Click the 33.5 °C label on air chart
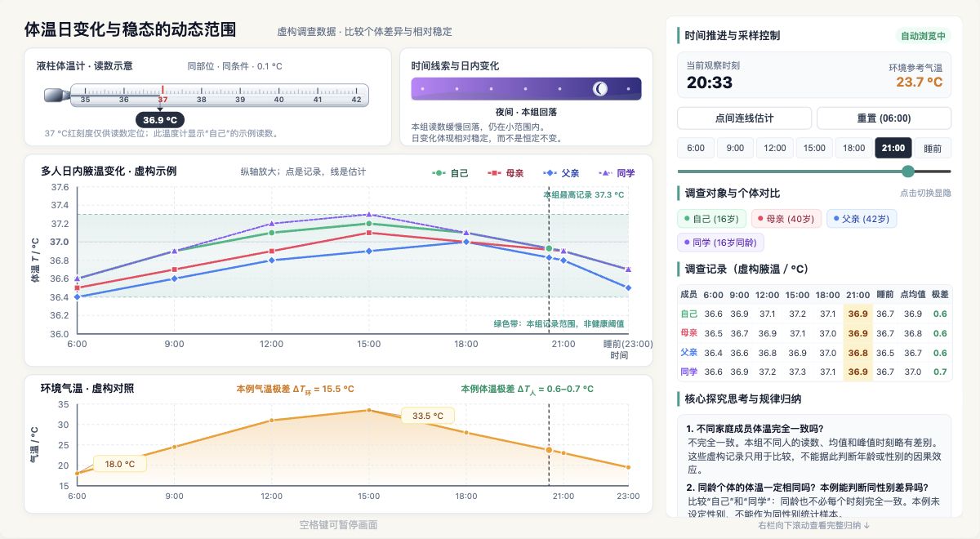Viewport: 980px width, 539px height. point(427,416)
